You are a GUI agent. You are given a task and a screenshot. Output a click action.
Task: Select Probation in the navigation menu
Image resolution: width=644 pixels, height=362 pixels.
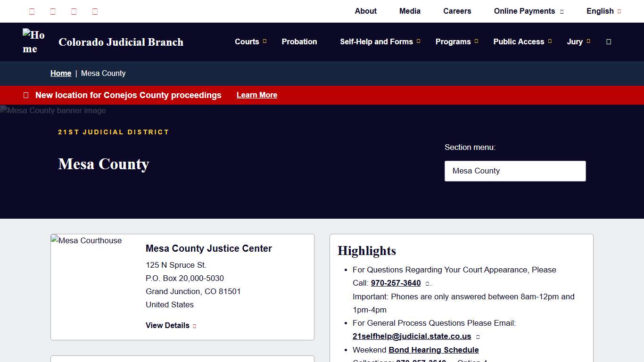point(299,41)
